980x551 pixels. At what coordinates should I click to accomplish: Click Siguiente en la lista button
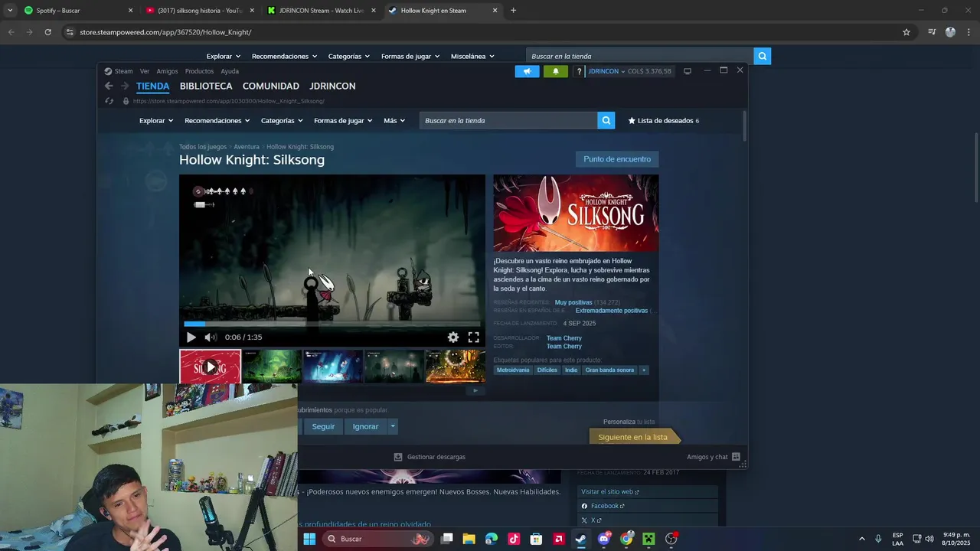[632, 437]
